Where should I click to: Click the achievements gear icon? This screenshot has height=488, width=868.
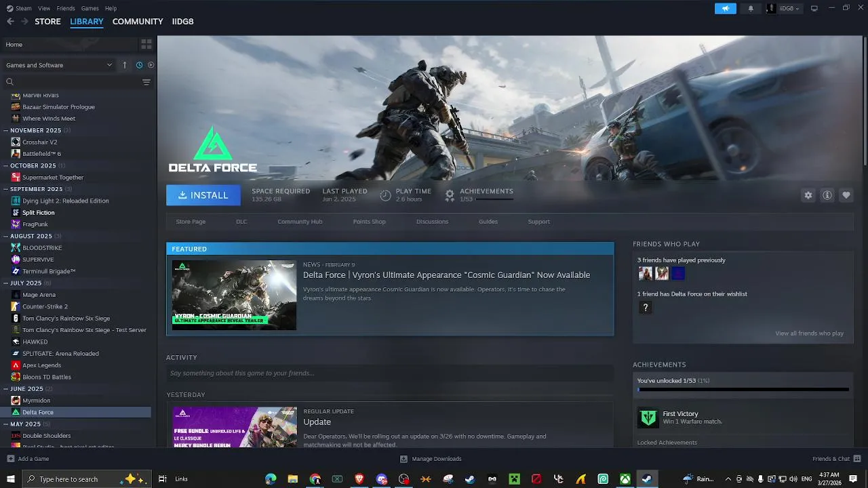coord(449,195)
